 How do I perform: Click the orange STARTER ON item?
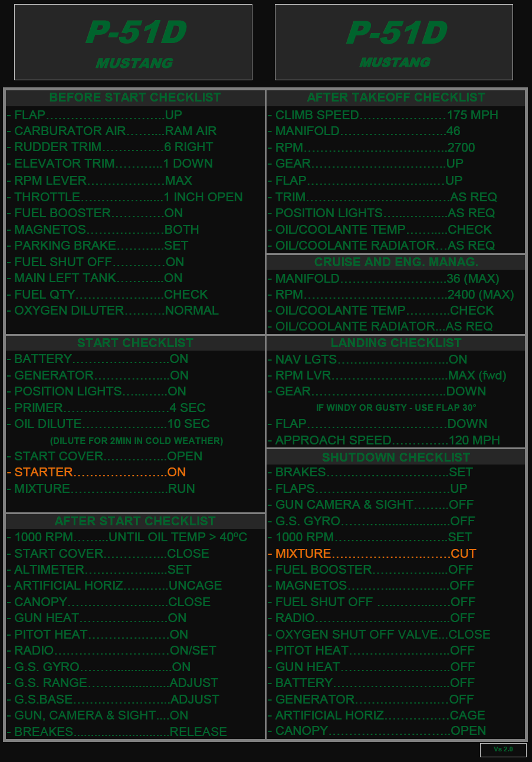click(97, 472)
